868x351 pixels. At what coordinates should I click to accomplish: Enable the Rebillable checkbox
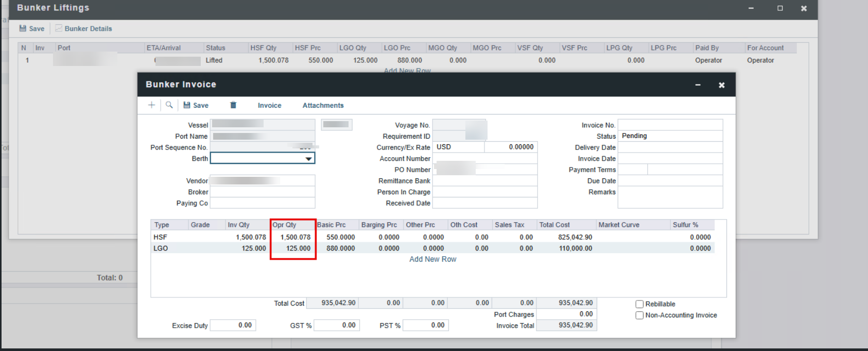pos(639,304)
